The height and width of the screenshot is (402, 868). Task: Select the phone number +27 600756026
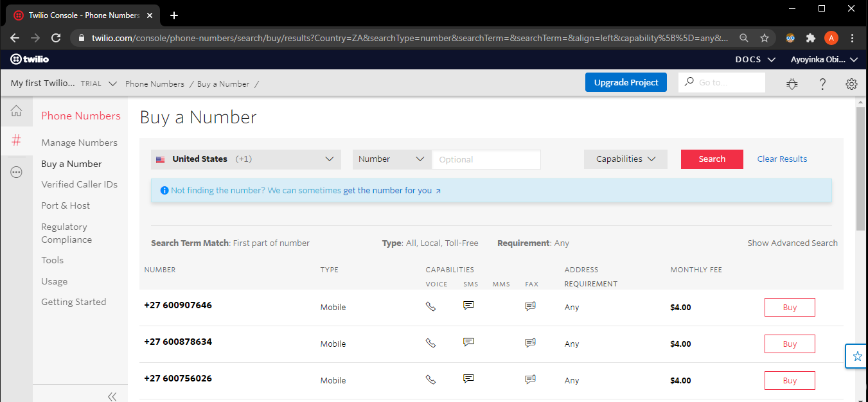click(178, 378)
